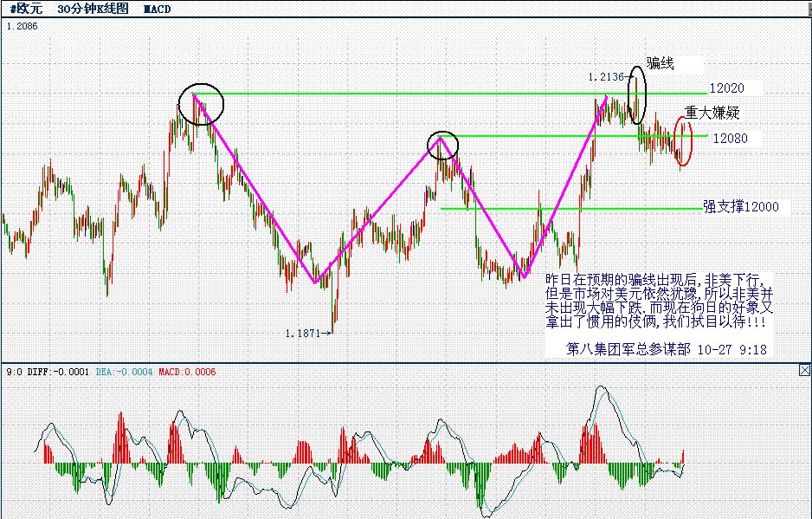Click the commentary line ending 我们拭目以待!!!
The width and height of the screenshot is (812, 519).
[x=655, y=322]
